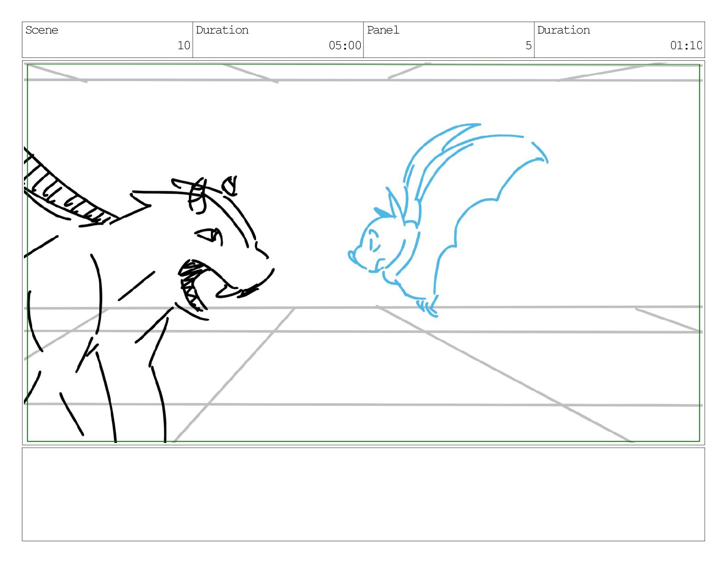
Task: Click the blue bat drawing
Action: point(448,220)
